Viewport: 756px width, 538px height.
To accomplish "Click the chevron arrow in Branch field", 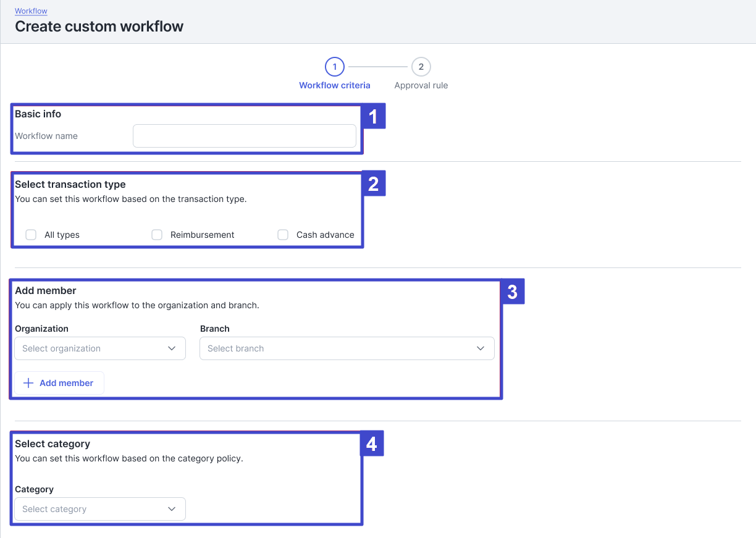I will pos(481,348).
